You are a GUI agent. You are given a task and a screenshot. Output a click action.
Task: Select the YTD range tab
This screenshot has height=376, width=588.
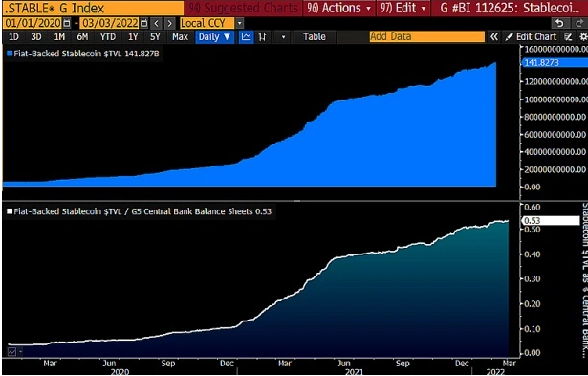(x=108, y=36)
